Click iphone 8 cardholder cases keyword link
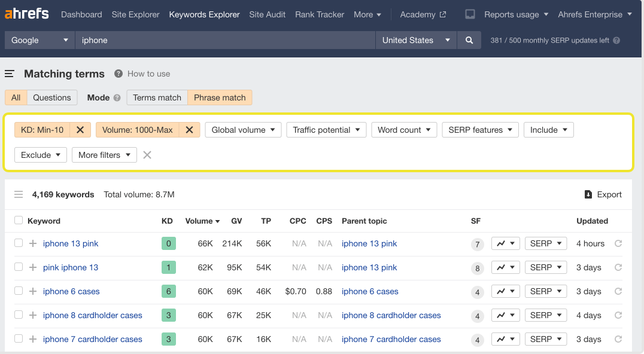 [x=92, y=315]
